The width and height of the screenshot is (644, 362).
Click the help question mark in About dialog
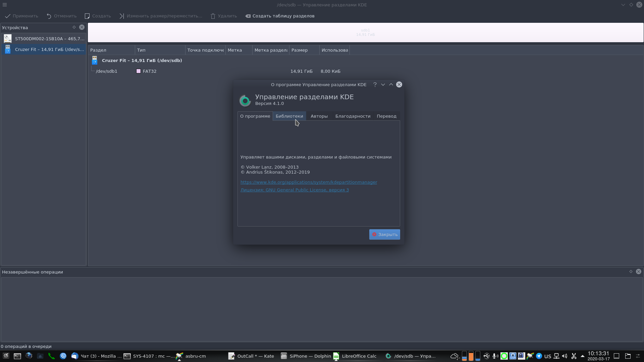375,84
